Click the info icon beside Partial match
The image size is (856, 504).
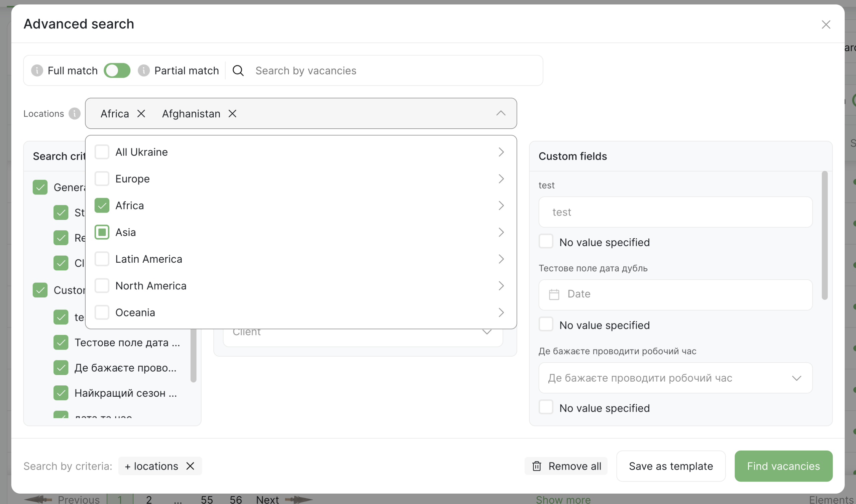[144, 71]
